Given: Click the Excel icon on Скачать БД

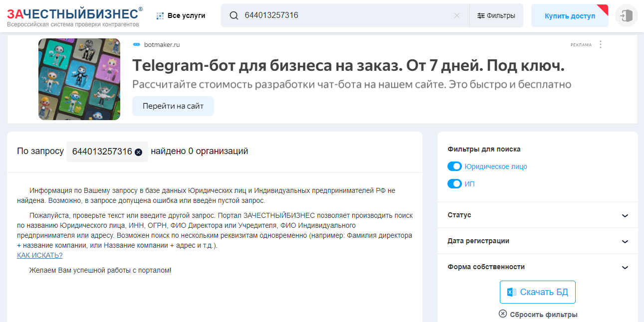Looking at the screenshot, I should pos(511,292).
